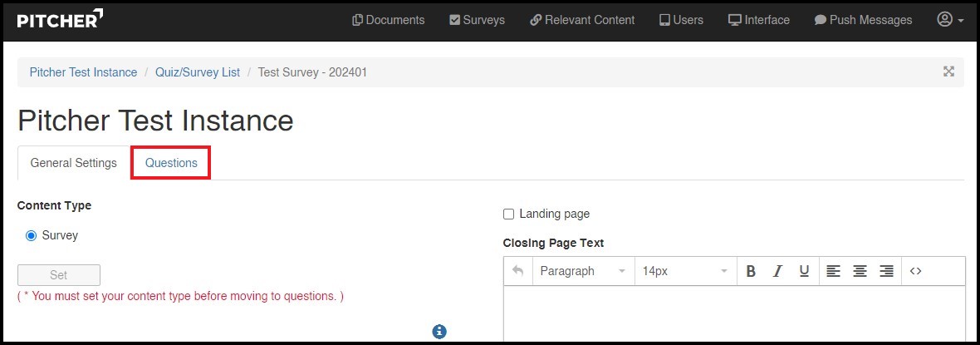The height and width of the screenshot is (345, 980).
Task: Open the Paragraph style dropdown
Action: (581, 271)
